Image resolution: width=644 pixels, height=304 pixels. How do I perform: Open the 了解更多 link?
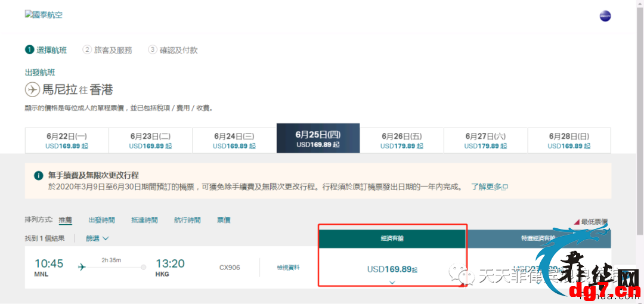tap(490, 187)
